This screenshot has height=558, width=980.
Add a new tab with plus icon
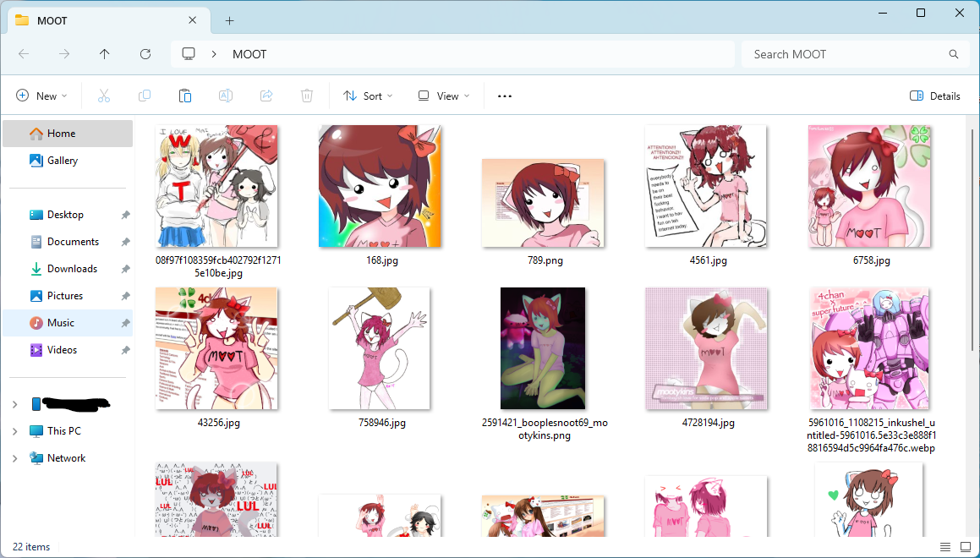(x=229, y=20)
